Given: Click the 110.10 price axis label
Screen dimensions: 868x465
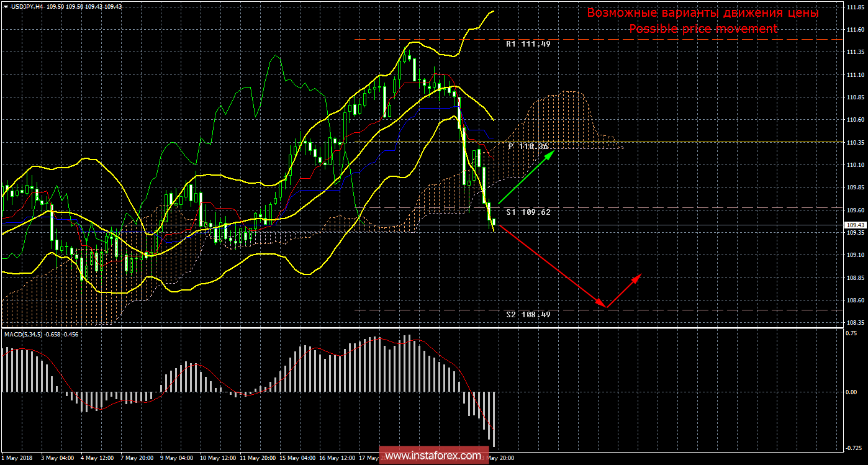Looking at the screenshot, I should tap(856, 165).
